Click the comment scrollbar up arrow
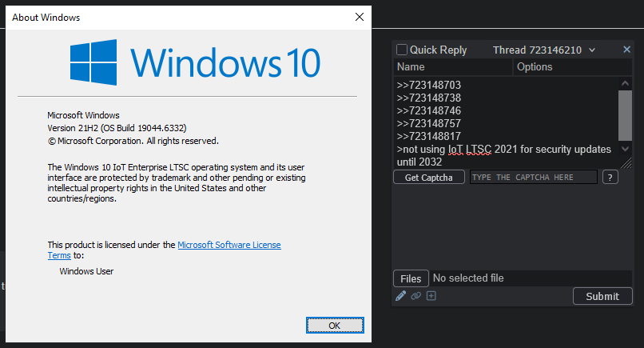Image resolution: width=644 pixels, height=348 pixels. tap(625, 83)
